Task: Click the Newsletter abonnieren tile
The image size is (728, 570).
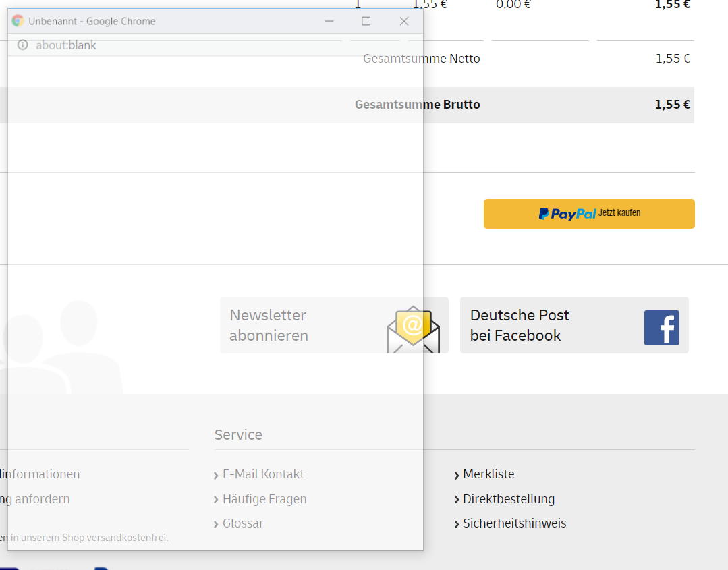Action: point(334,325)
